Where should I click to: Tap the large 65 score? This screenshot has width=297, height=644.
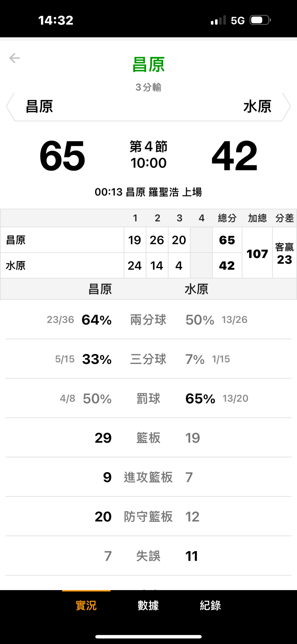click(x=62, y=156)
